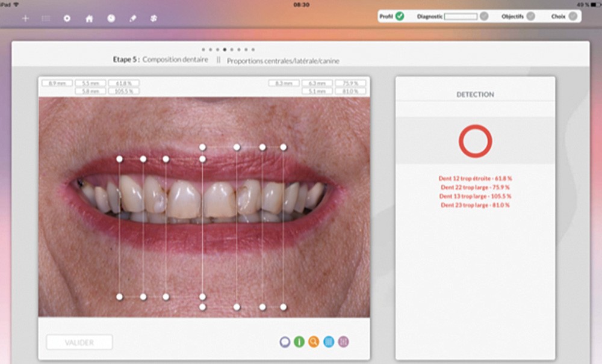This screenshot has height=364, width=602.
Task: Select the Composition dentaire step label
Action: pos(175,60)
